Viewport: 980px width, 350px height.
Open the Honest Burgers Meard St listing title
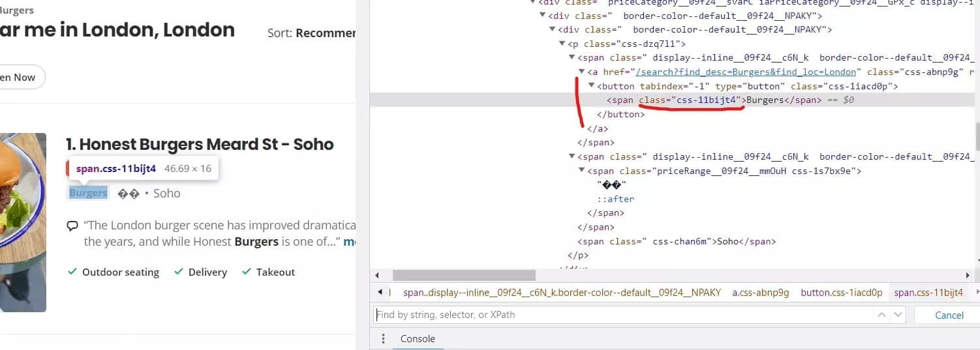pyautogui.click(x=200, y=144)
